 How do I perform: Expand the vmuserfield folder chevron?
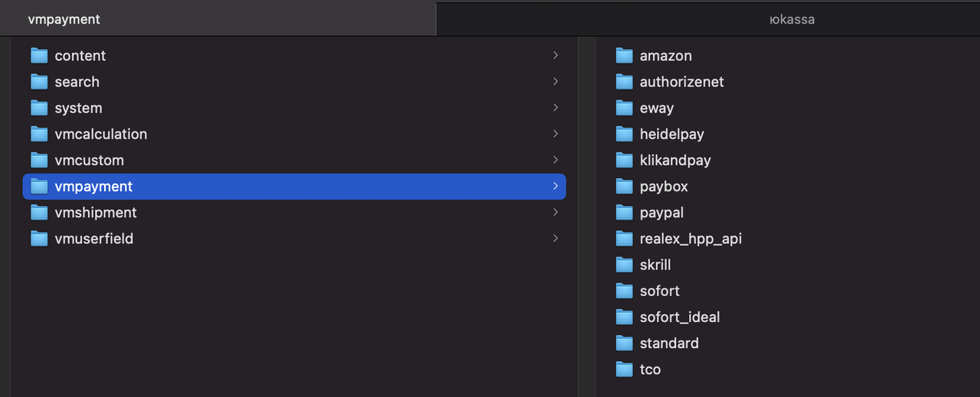pos(555,239)
